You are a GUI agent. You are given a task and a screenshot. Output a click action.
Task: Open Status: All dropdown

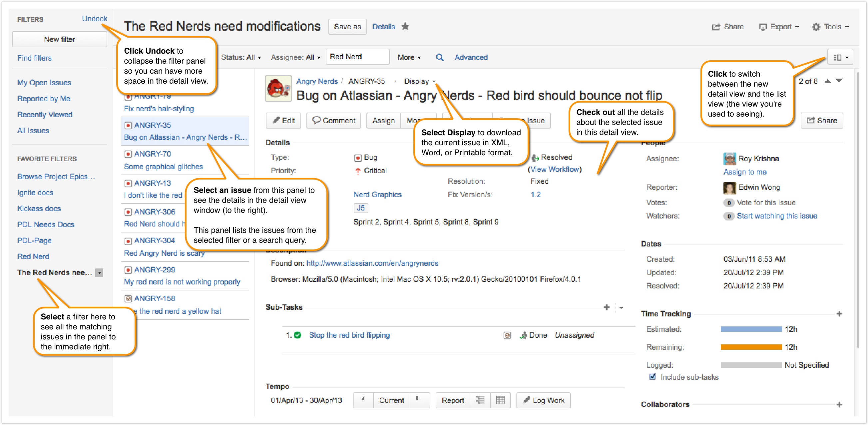[241, 58]
